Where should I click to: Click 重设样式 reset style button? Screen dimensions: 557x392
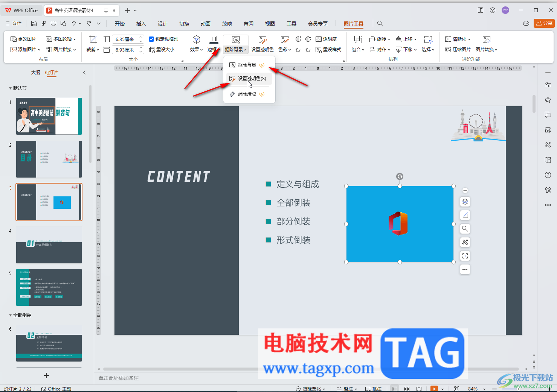[328, 50]
